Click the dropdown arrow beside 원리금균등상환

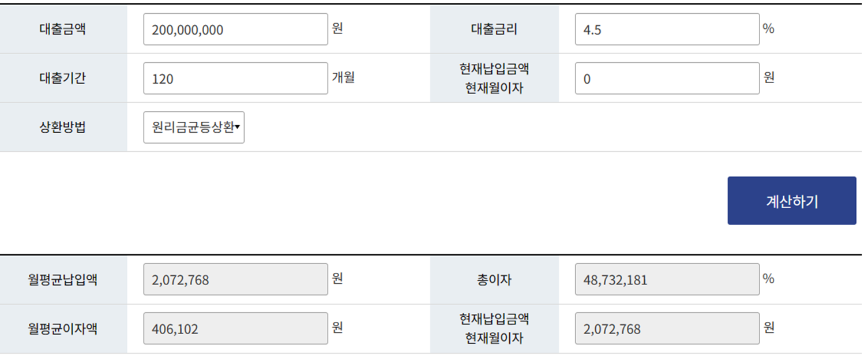pos(238,127)
